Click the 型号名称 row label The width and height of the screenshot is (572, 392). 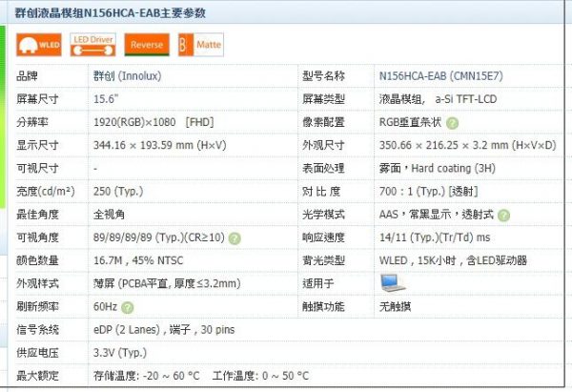coord(323,76)
